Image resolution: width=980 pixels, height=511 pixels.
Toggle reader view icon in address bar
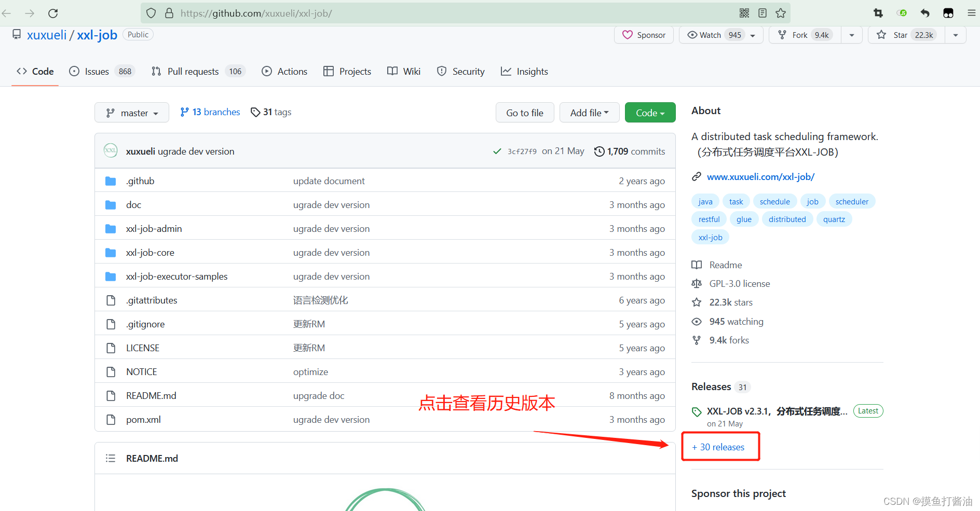click(x=763, y=13)
